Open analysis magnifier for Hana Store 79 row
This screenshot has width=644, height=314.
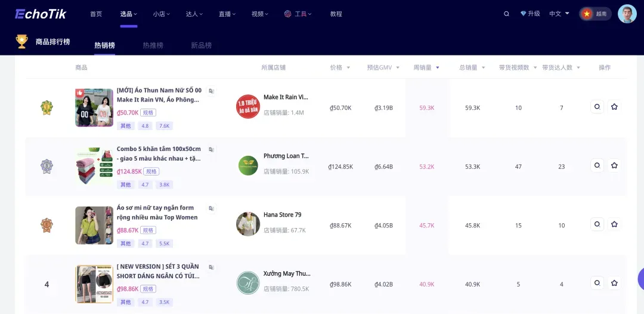tap(596, 224)
